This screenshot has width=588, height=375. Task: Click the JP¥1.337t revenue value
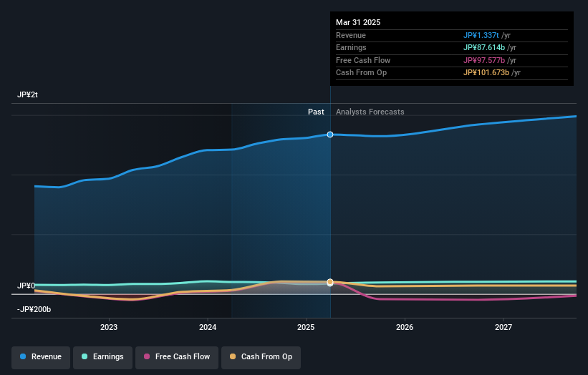(481, 35)
